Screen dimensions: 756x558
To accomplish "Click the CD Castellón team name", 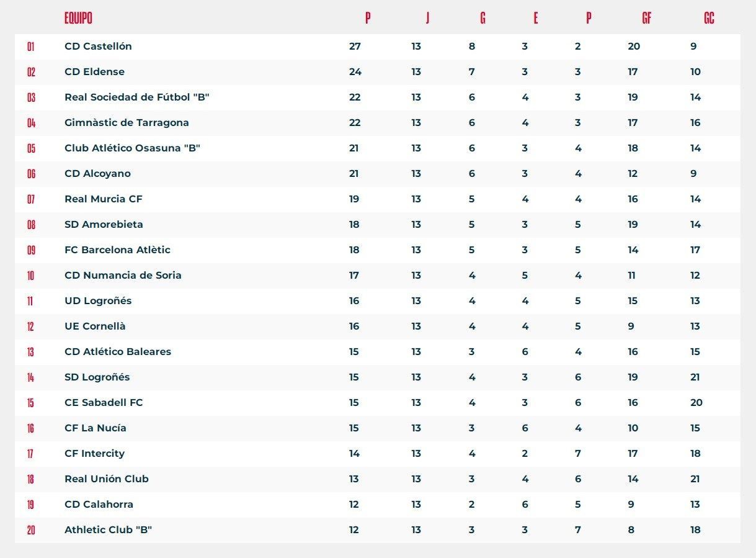I will pyautogui.click(x=98, y=47).
